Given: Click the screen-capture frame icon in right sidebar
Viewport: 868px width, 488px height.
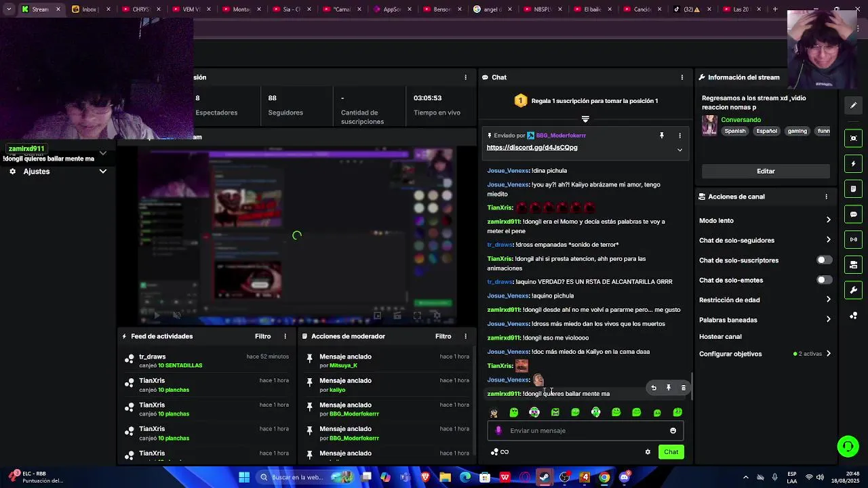Looking at the screenshot, I should pyautogui.click(x=853, y=138).
